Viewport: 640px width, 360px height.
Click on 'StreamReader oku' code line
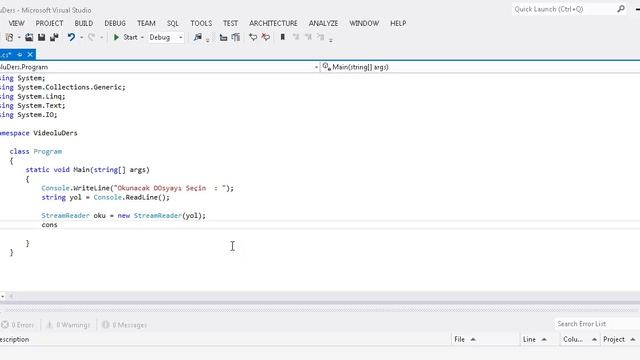click(x=124, y=216)
